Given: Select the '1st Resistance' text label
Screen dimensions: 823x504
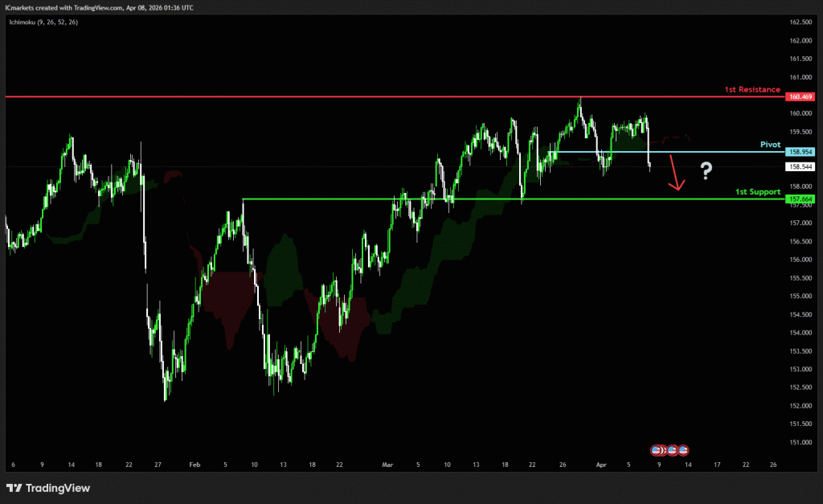Looking at the screenshot, I should click(x=752, y=89).
